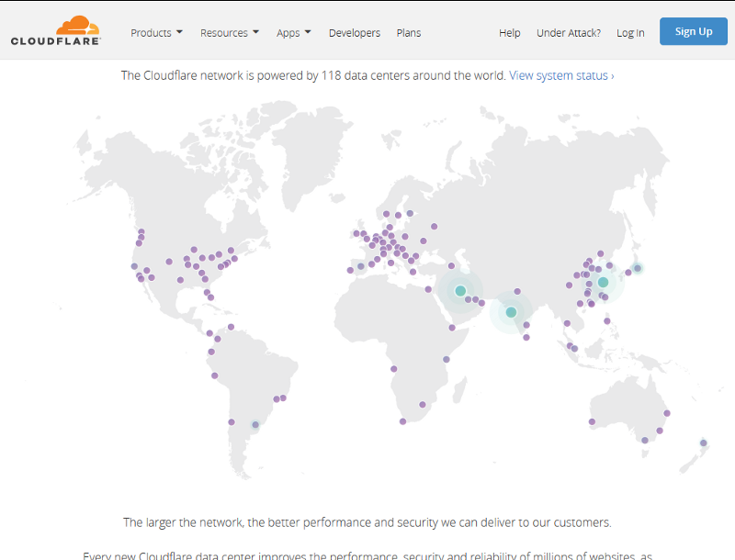Click the Madrid marker in central Spain
The height and width of the screenshot is (560, 735).
click(x=360, y=266)
